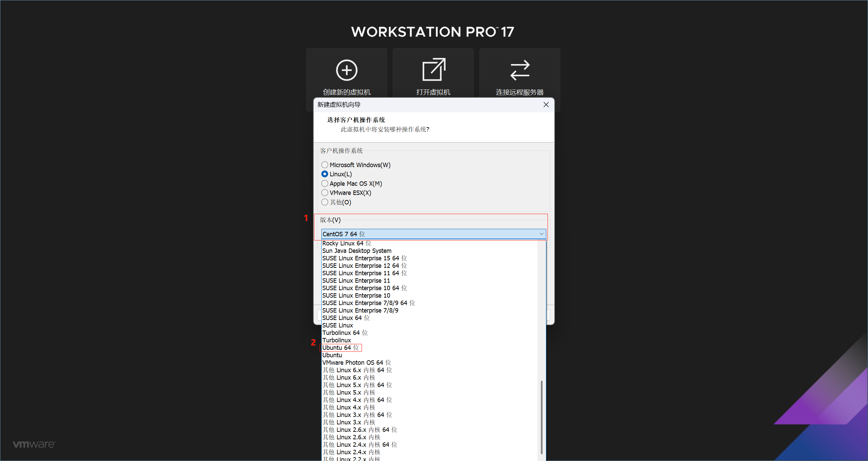The image size is (868, 461).
Task: Select Ubuntu 64 位 from version list
Action: coord(429,348)
